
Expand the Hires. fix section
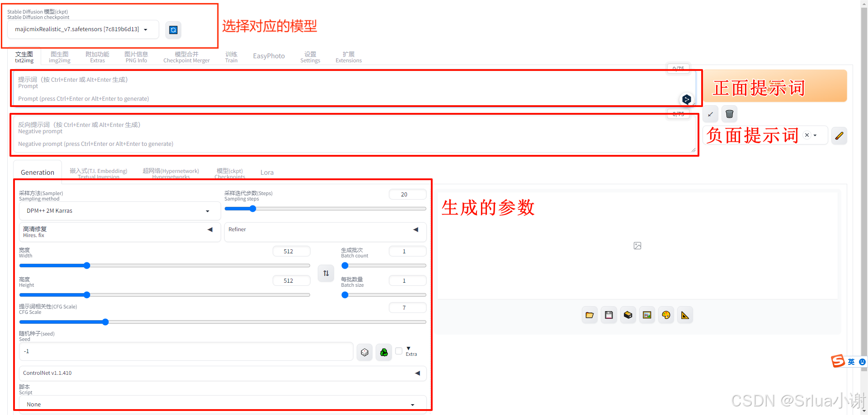coord(120,232)
